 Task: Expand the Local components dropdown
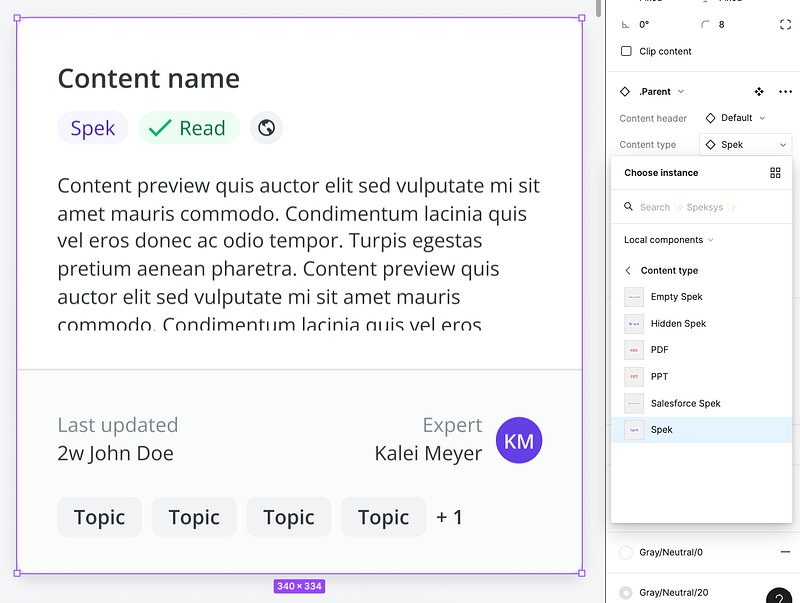click(668, 240)
